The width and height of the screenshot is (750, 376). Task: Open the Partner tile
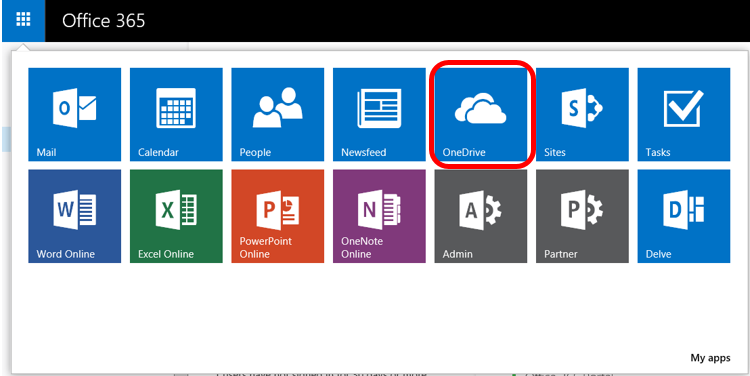582,216
